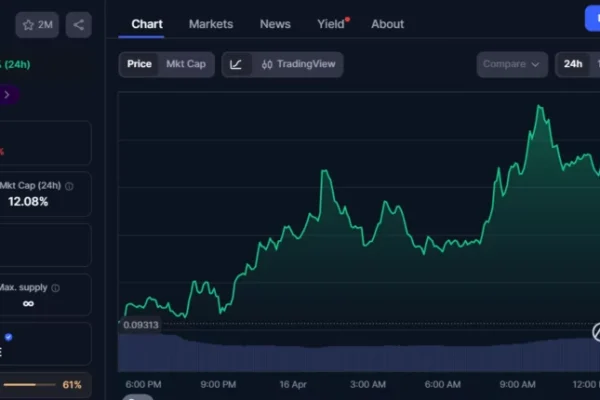Select the line chart icon
This screenshot has width=600, height=400.
[236, 65]
